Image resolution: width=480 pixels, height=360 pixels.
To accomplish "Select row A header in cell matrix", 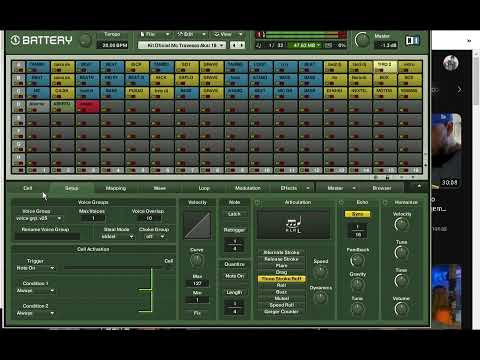I will tap(19, 67).
